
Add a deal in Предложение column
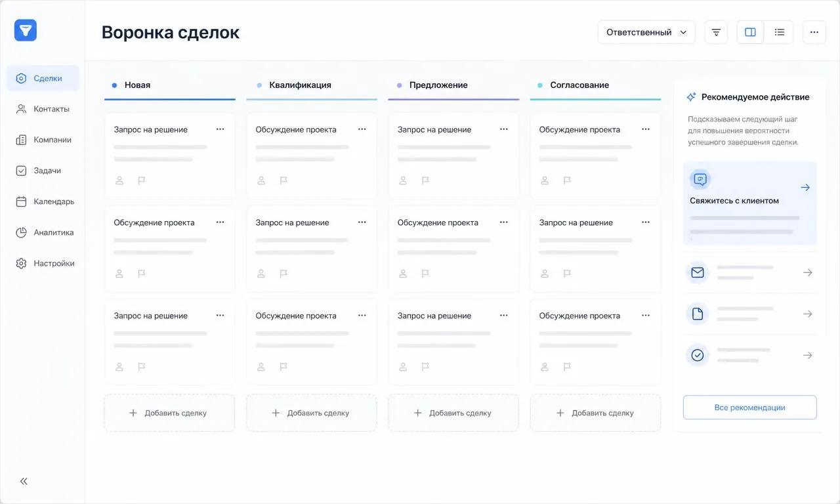coord(453,413)
